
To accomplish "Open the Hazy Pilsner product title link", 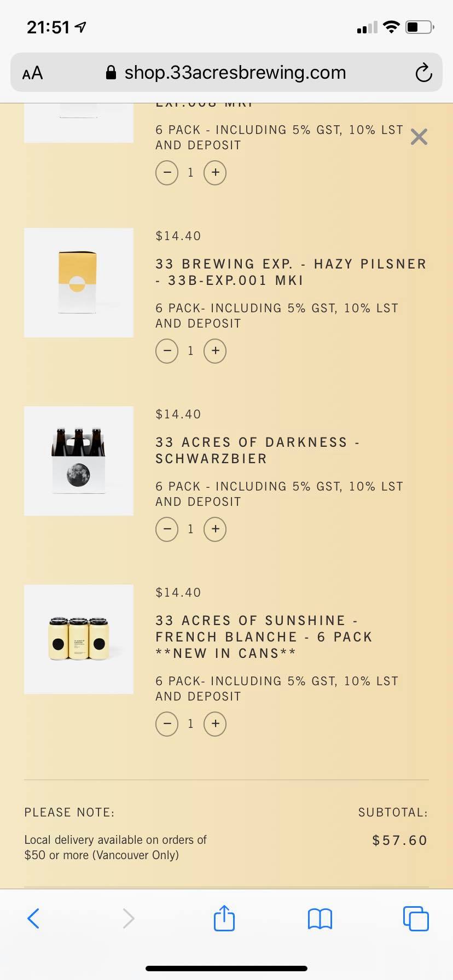I will [291, 272].
